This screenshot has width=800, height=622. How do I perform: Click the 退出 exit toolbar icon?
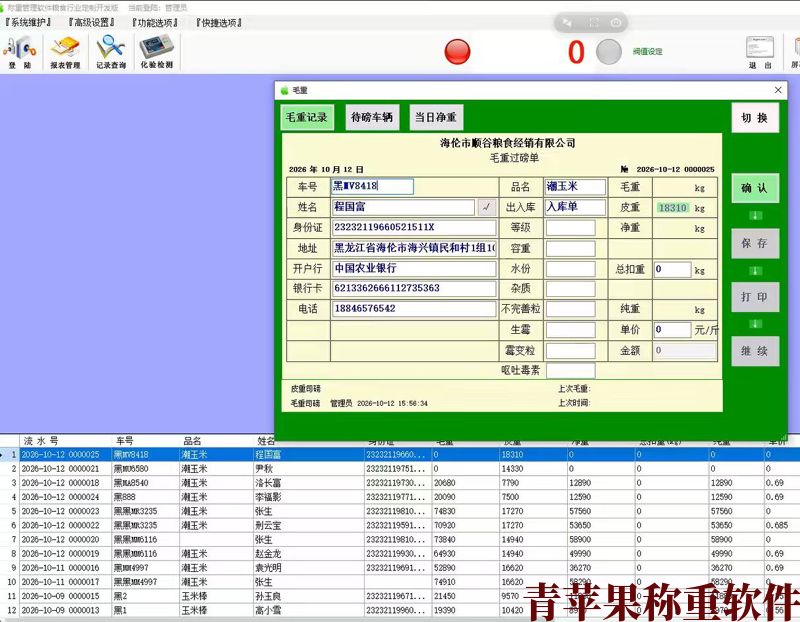click(760, 52)
